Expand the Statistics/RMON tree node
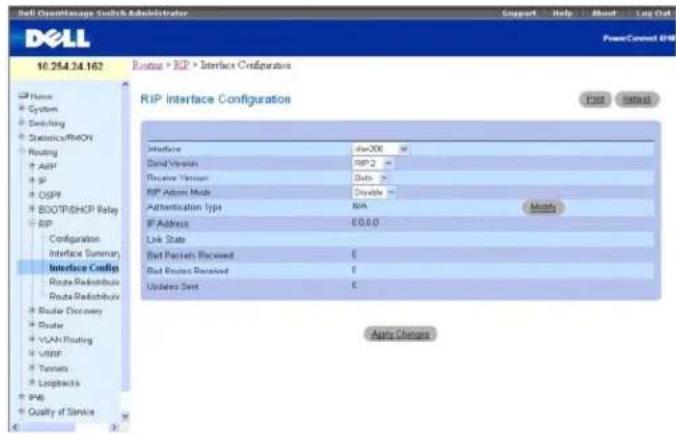This screenshot has height=435, width=676. click(22, 137)
